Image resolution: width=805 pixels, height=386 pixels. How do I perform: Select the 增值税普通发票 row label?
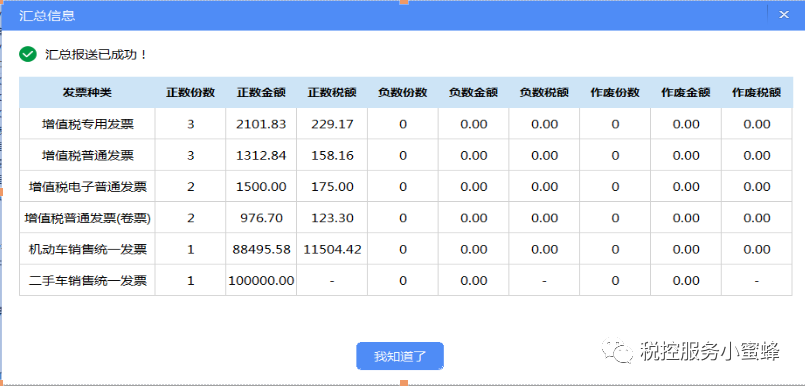click(x=88, y=155)
